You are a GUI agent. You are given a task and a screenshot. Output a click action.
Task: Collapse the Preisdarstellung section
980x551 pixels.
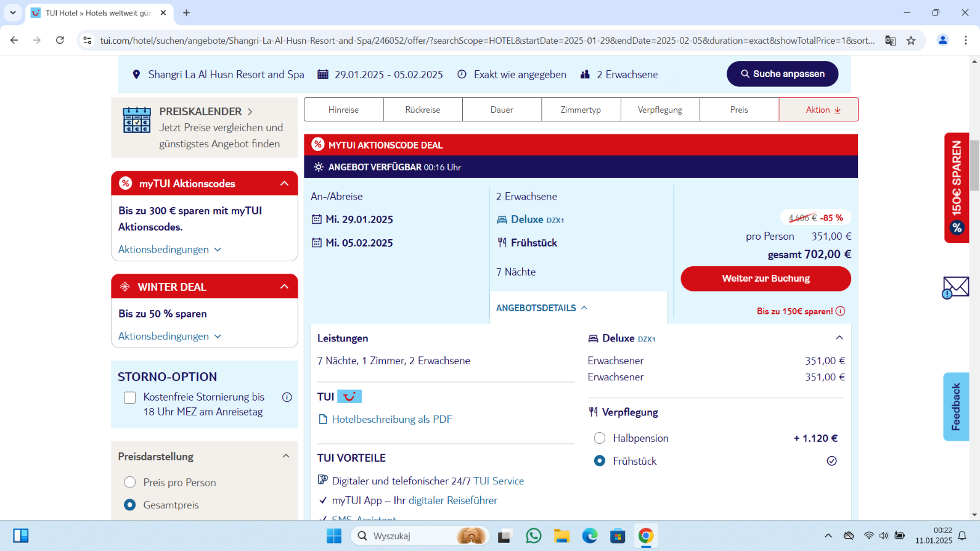point(286,456)
